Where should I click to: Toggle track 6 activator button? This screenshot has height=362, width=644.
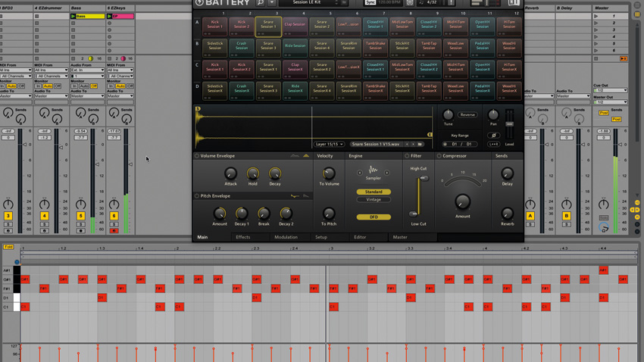(x=114, y=216)
